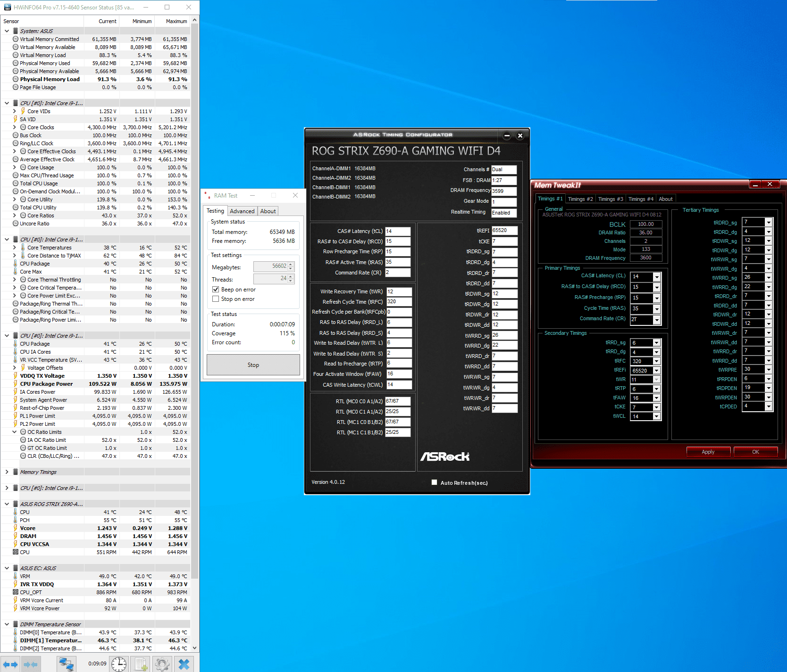The image size is (787, 672).
Task: Open the tREFI dropdown in Mem TweakIt
Action: click(657, 371)
